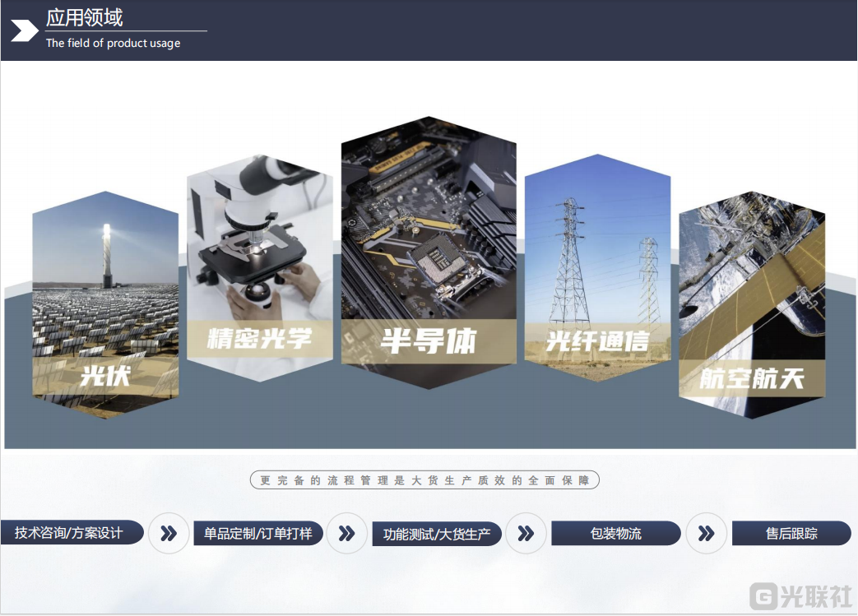Screen dimensions: 858x616
Task: Click the white arrow icon beside 应用领域
Action: [24, 31]
